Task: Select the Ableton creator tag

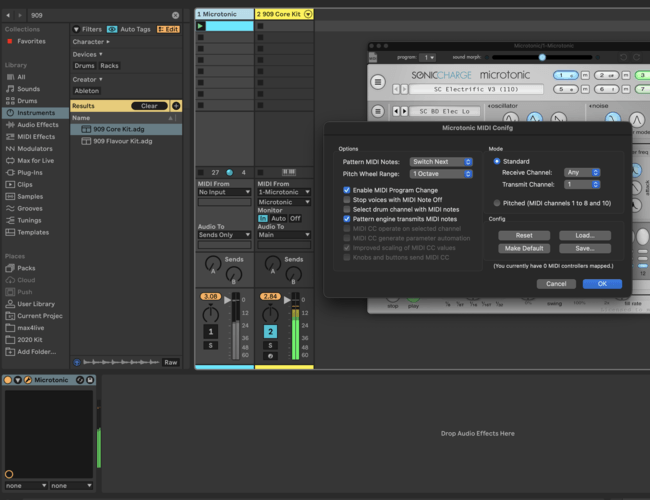Action: [87, 91]
